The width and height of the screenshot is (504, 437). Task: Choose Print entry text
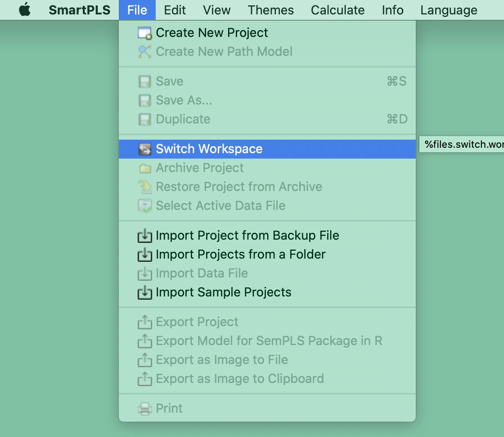point(169,408)
